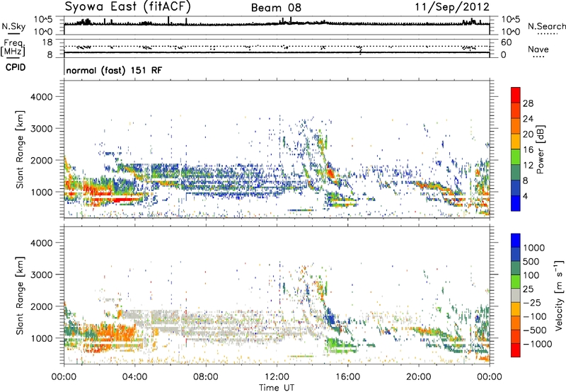
Task: Click the "4" tick on the Power colorbar
Action: tap(525, 196)
